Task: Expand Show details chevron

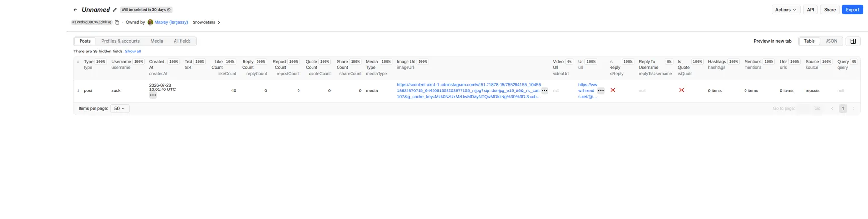Action: 219,22
